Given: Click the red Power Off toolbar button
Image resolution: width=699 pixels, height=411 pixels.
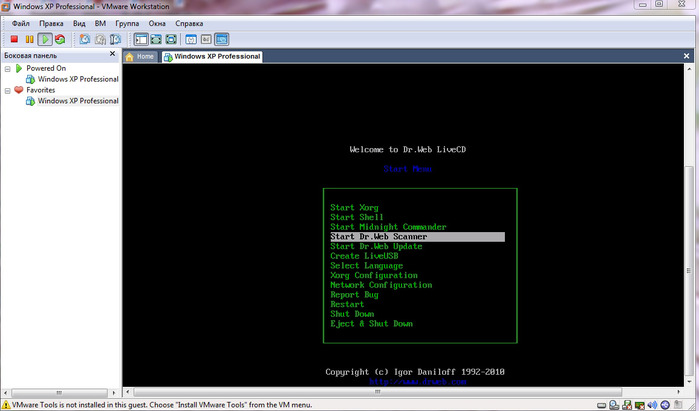Looking at the screenshot, I should point(14,39).
